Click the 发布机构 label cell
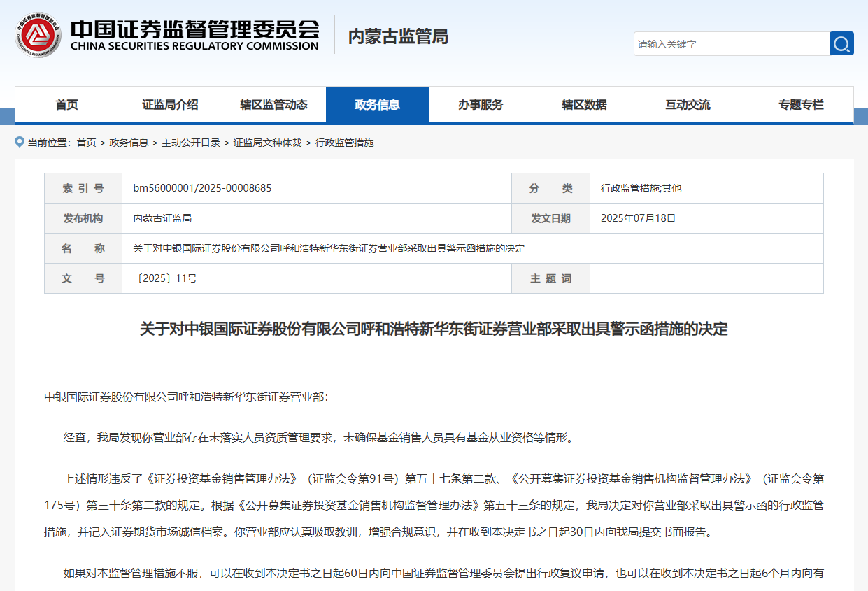The image size is (868, 591). pyautogui.click(x=83, y=218)
